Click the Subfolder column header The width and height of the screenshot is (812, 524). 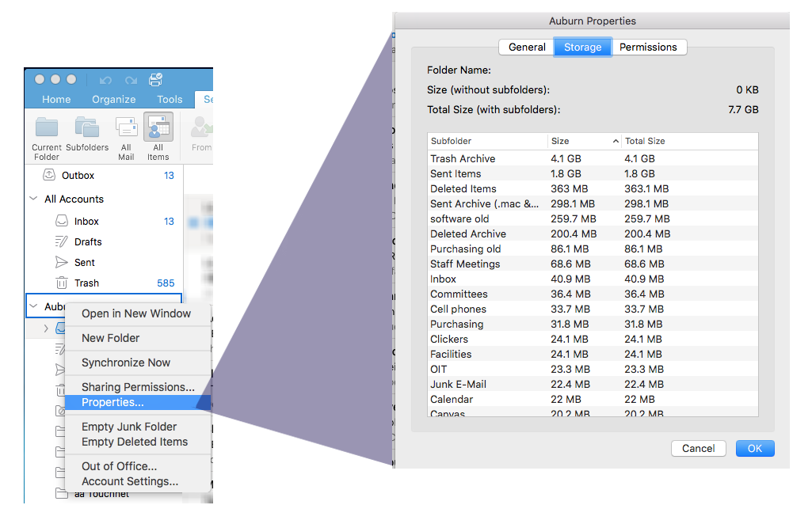487,141
